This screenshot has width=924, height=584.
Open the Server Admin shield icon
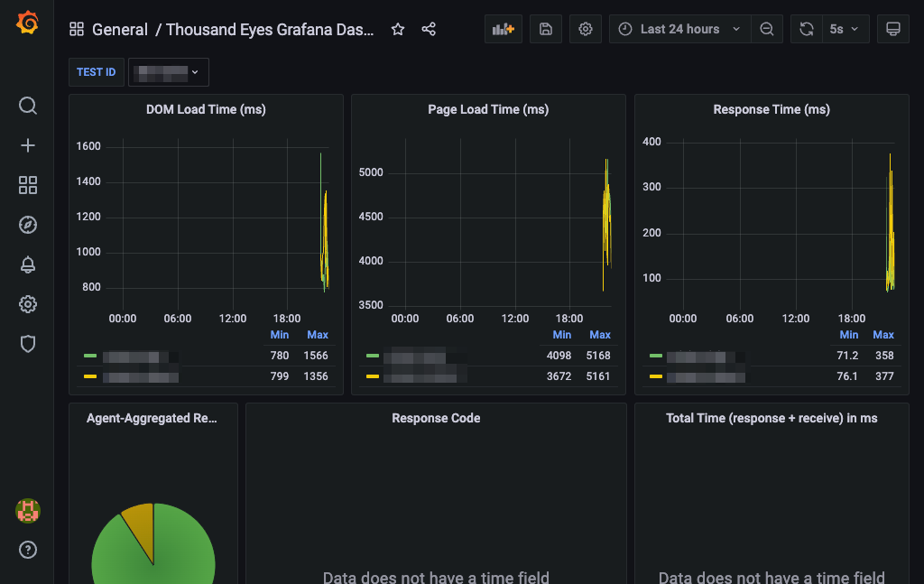(28, 344)
